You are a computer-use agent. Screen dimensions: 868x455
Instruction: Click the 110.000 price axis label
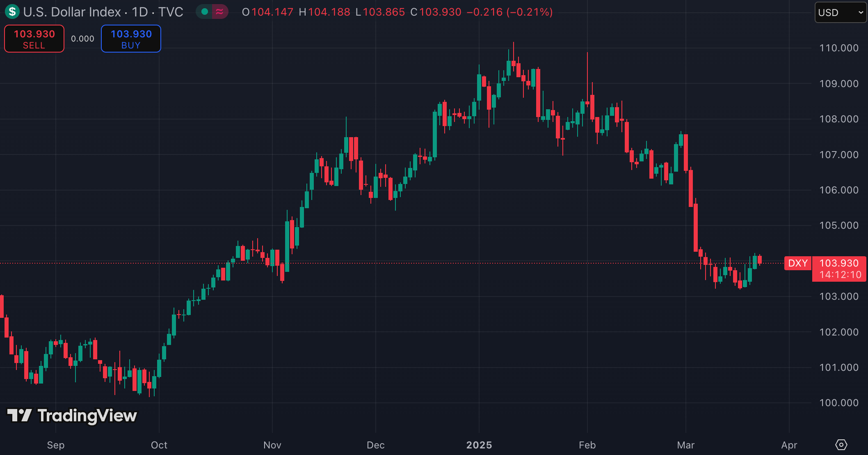click(839, 48)
